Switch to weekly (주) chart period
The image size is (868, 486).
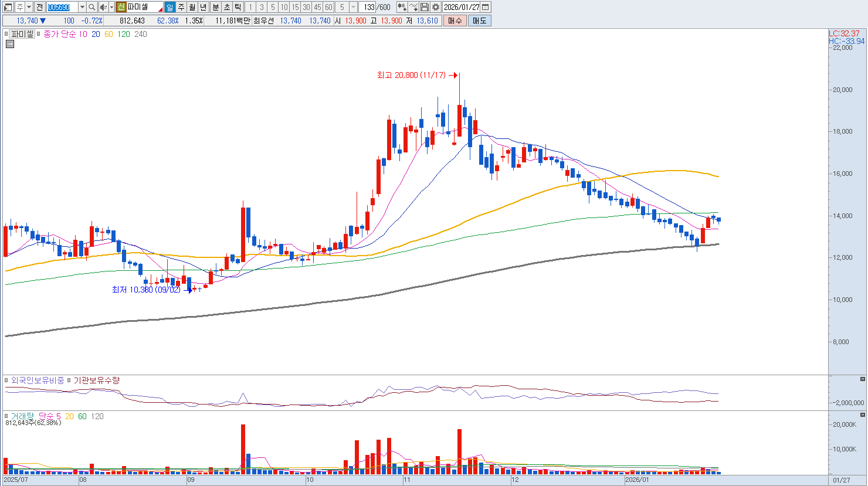point(181,7)
